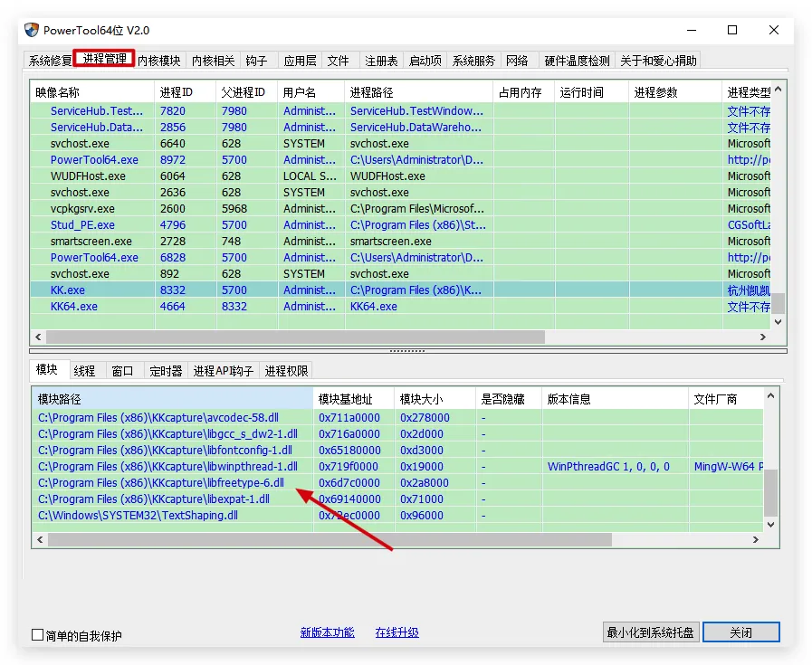Switch to the 钩子 tab
Viewport: 812px width, 665px height.
coord(256,61)
